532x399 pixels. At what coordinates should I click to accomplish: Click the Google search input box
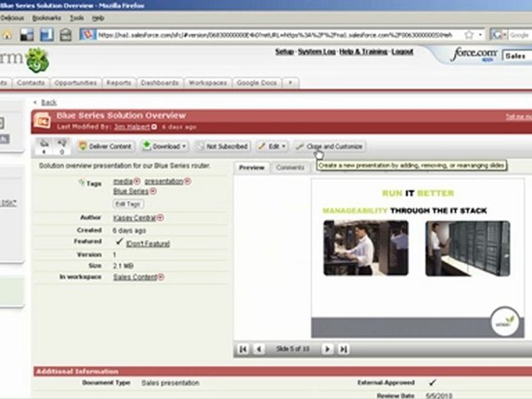pos(520,34)
